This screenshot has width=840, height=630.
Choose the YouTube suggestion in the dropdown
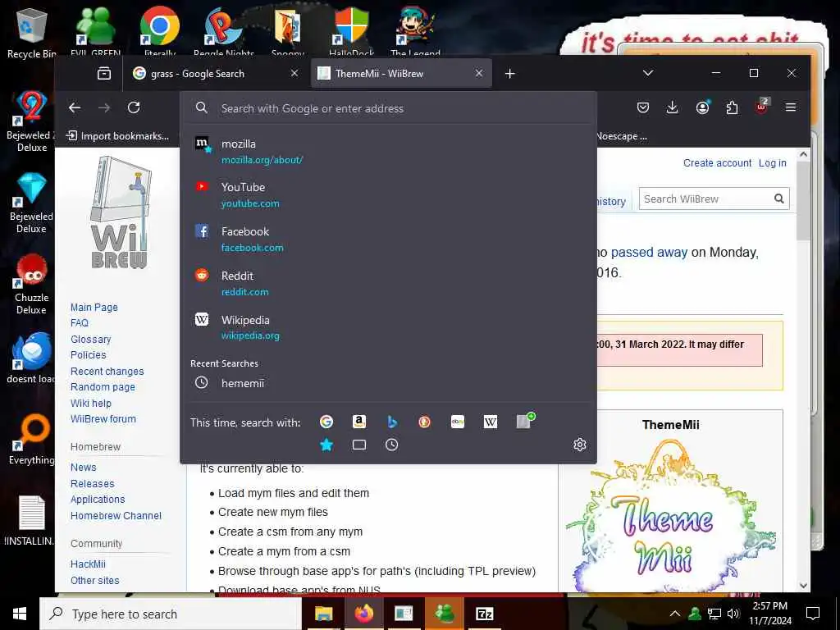point(388,195)
